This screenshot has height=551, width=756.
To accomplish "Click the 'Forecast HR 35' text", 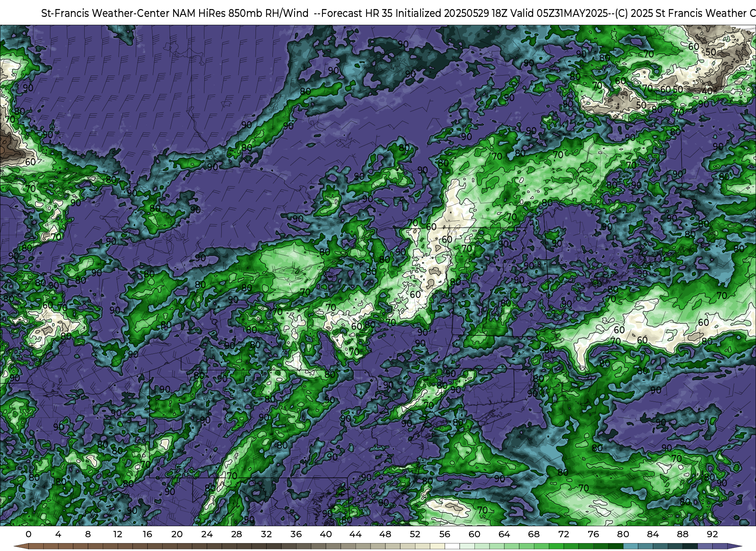I will [x=357, y=13].
